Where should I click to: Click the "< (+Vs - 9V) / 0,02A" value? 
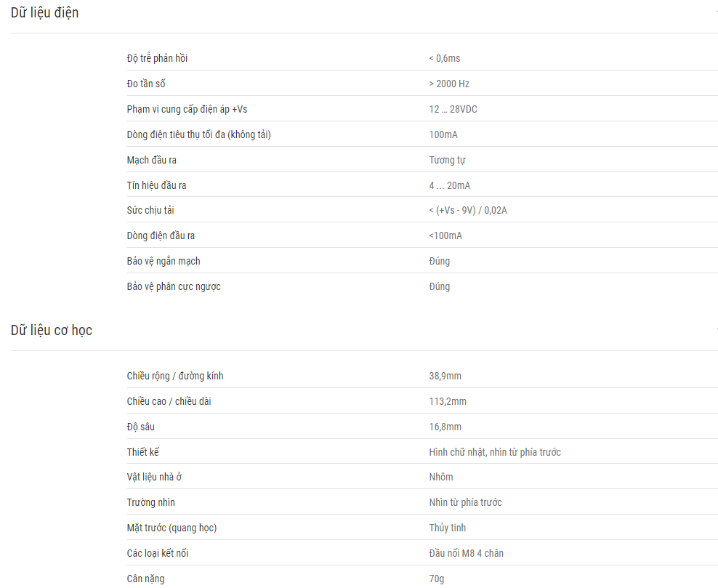(468, 210)
